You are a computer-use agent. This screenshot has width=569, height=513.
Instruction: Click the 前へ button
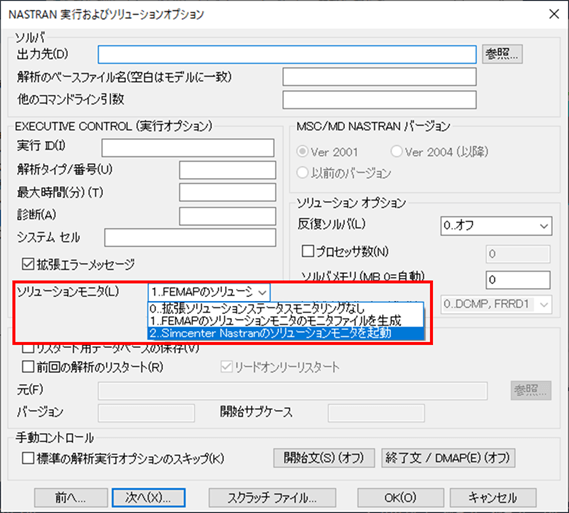pos(71,497)
